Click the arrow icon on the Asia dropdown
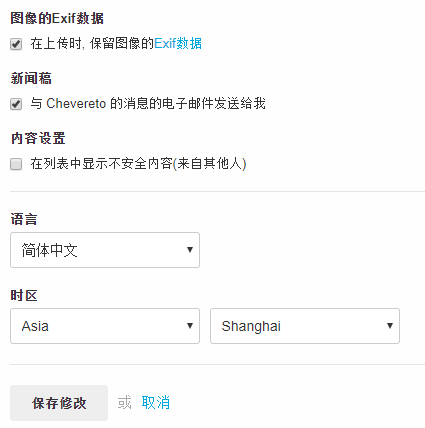This screenshot has height=428, width=425. click(x=190, y=326)
